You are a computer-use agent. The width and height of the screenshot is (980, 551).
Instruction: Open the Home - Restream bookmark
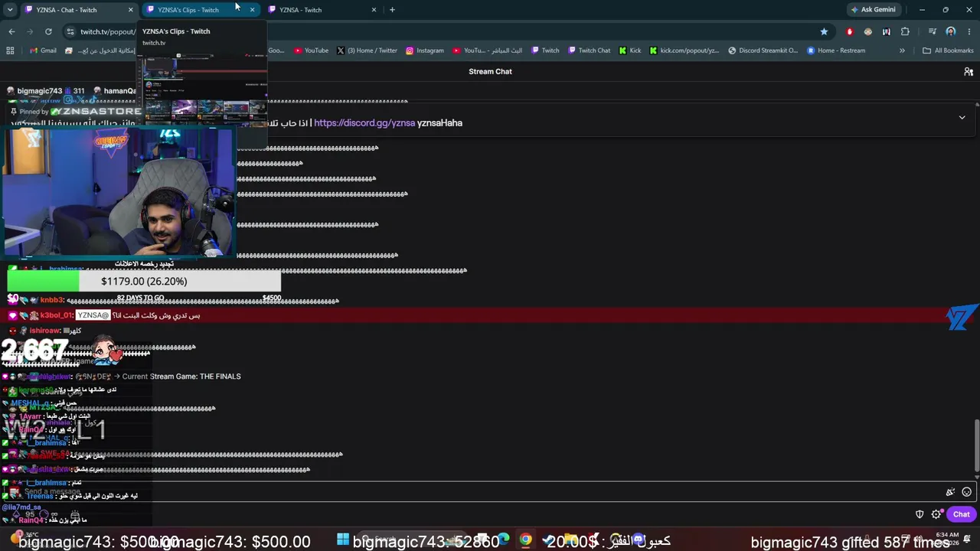[x=836, y=51]
